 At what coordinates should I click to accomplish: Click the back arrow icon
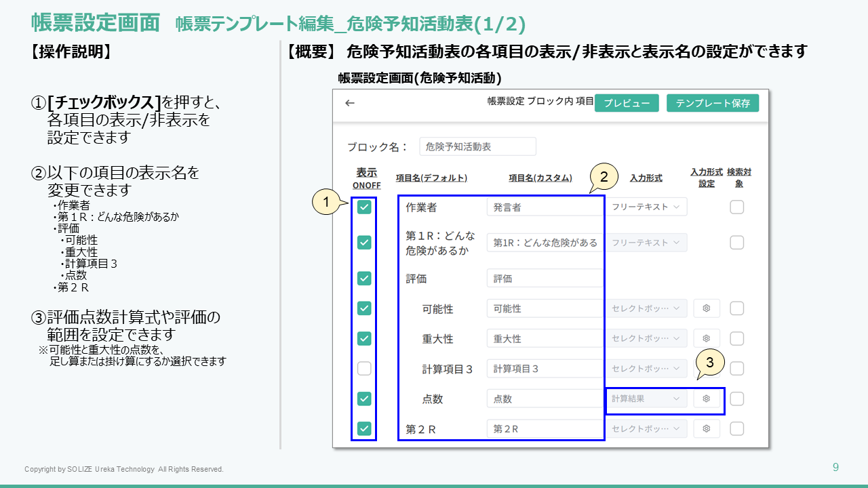click(x=350, y=103)
